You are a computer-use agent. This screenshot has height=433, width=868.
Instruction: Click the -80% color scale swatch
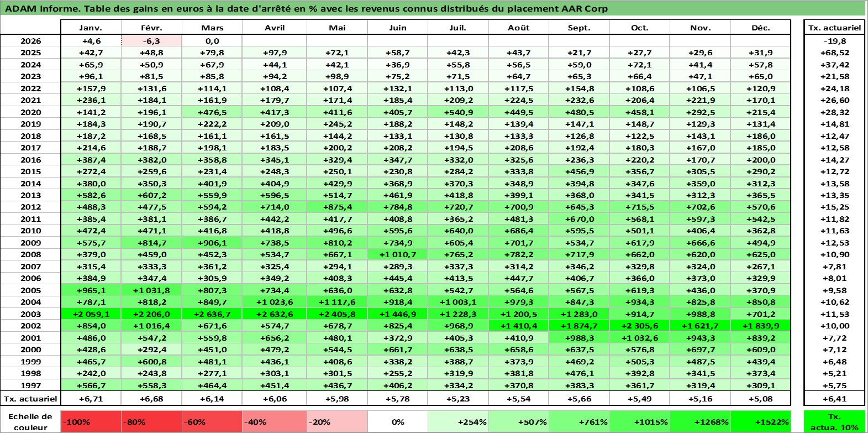click(151, 421)
